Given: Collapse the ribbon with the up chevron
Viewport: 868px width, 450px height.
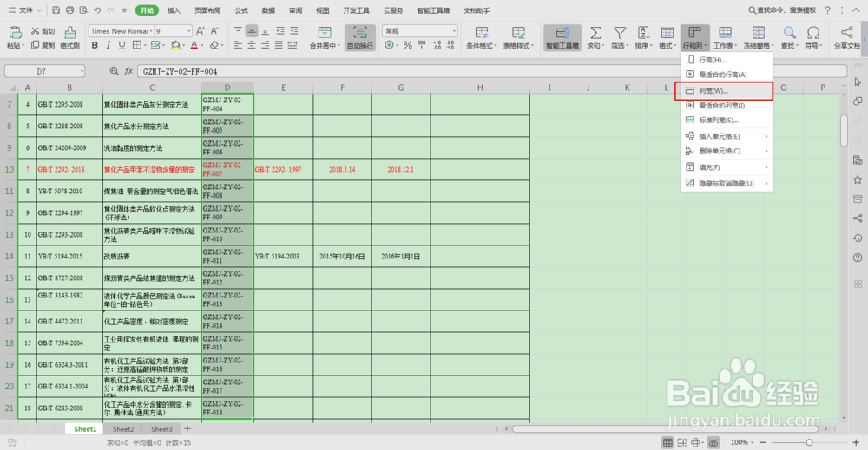Looking at the screenshot, I should click(856, 10).
